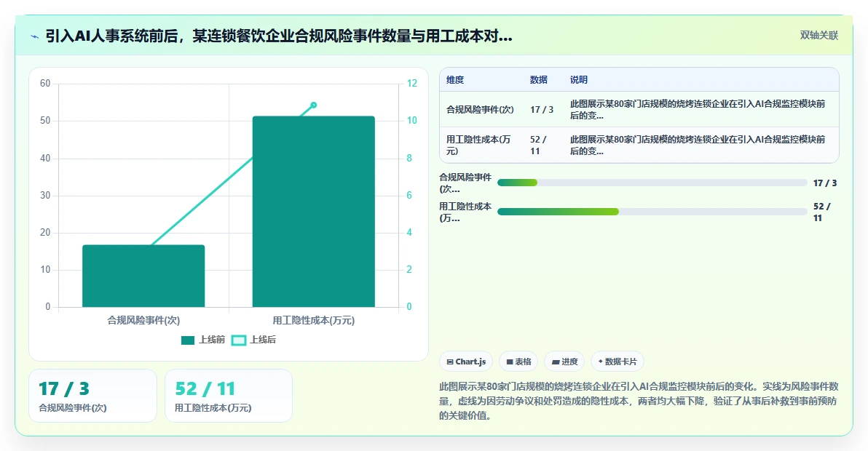Click the right axis value 12
The width and height of the screenshot is (868, 451).
pyautogui.click(x=412, y=84)
